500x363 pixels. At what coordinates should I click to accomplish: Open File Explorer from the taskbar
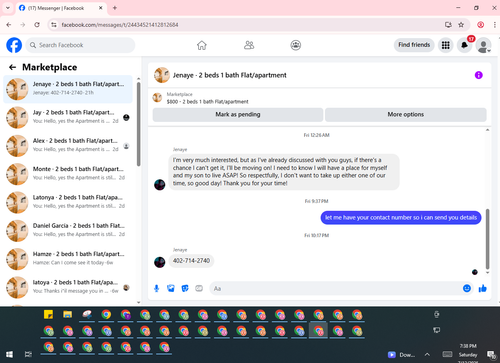[68, 314]
